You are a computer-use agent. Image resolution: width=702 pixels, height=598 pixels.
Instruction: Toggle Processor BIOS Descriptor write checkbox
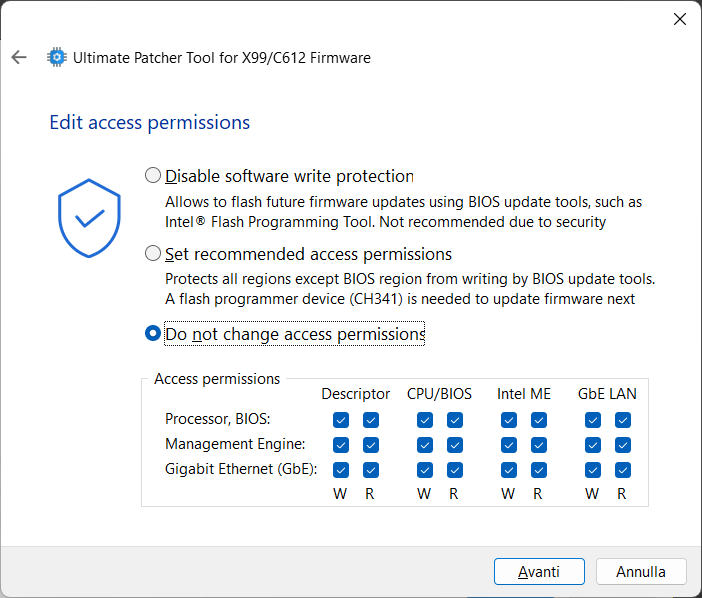click(x=341, y=420)
